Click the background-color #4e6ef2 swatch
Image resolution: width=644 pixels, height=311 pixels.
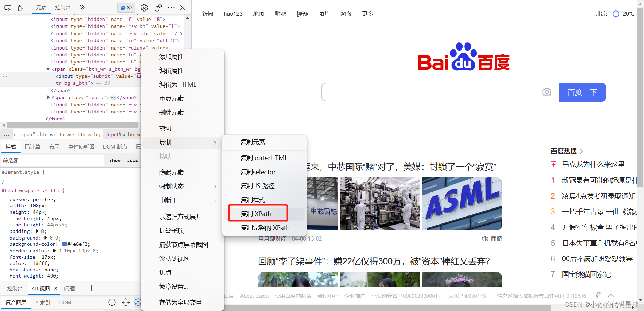point(64,244)
